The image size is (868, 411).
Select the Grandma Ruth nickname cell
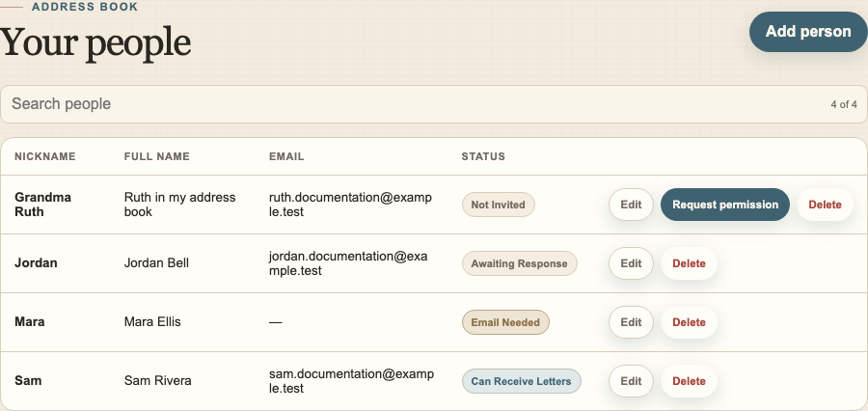pos(42,205)
